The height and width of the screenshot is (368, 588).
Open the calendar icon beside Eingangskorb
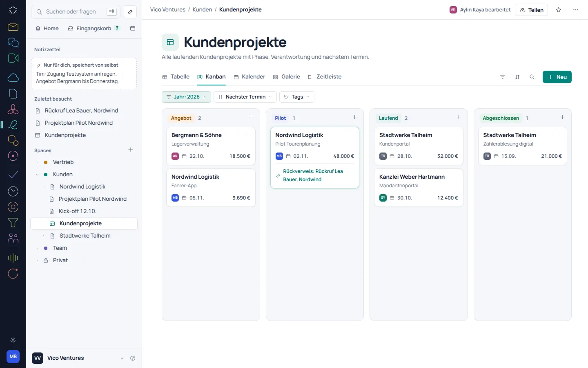click(x=133, y=28)
